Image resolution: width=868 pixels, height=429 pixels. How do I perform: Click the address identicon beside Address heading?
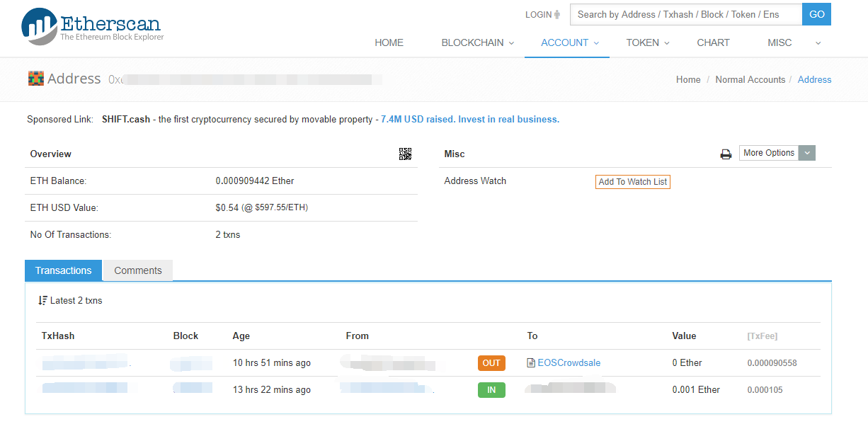click(35, 79)
